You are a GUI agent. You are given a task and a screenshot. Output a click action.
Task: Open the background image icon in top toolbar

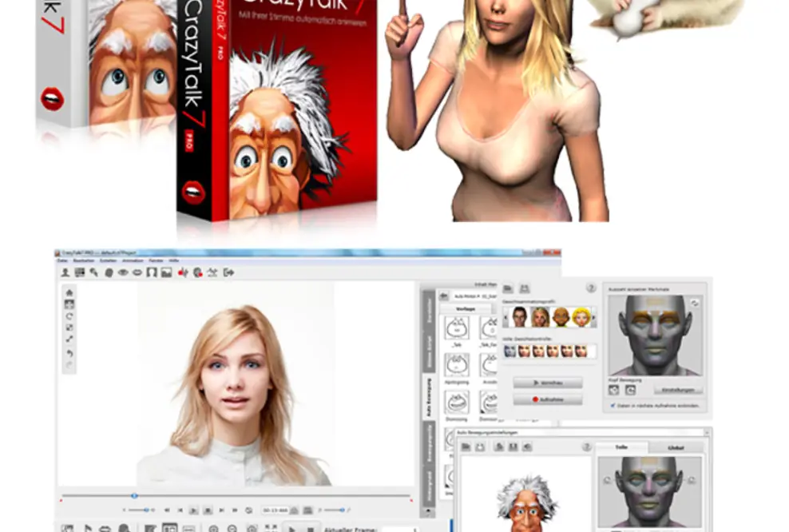[166, 273]
